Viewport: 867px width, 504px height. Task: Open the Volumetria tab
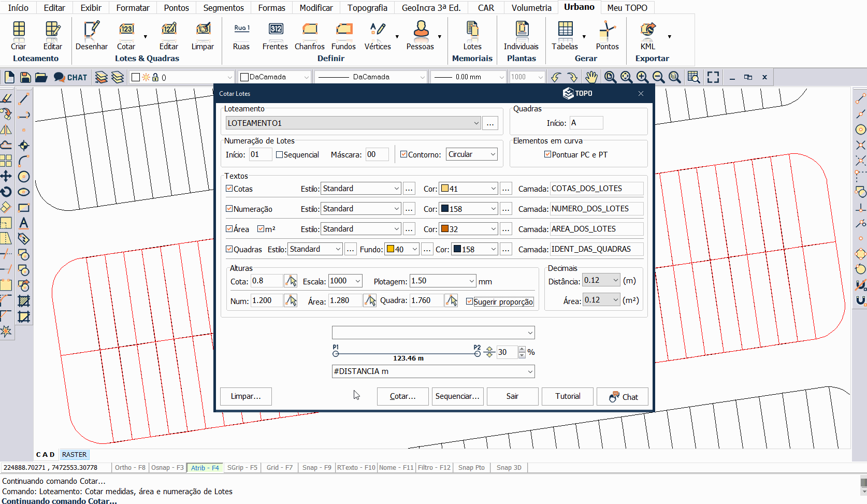click(x=531, y=8)
